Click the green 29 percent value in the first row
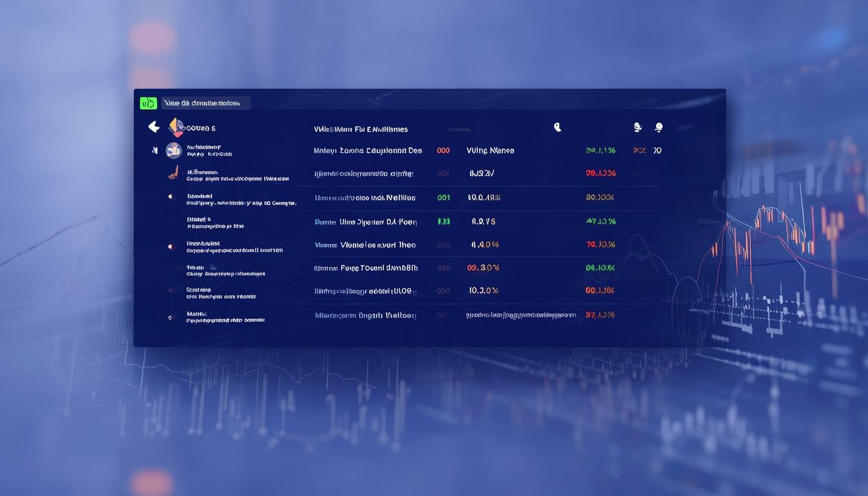The width and height of the screenshot is (868, 496). tap(600, 150)
